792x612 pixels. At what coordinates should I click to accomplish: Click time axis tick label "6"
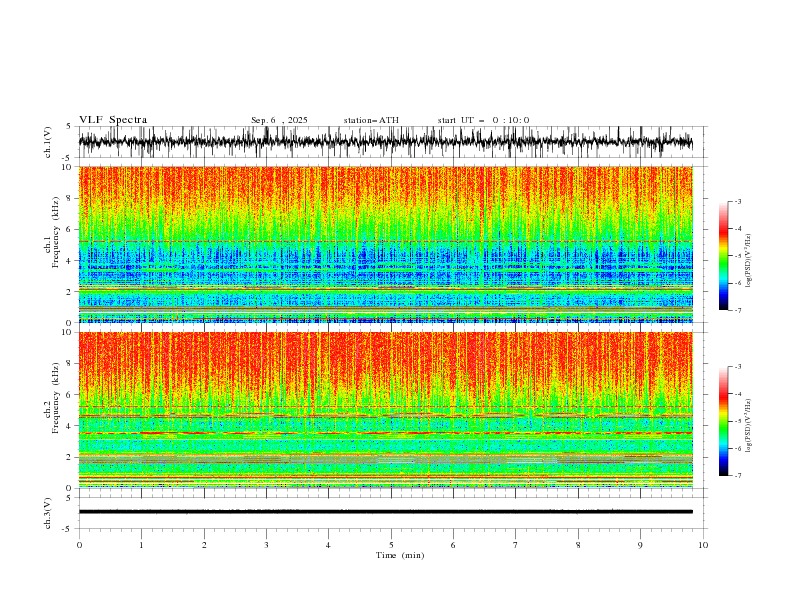[453, 545]
